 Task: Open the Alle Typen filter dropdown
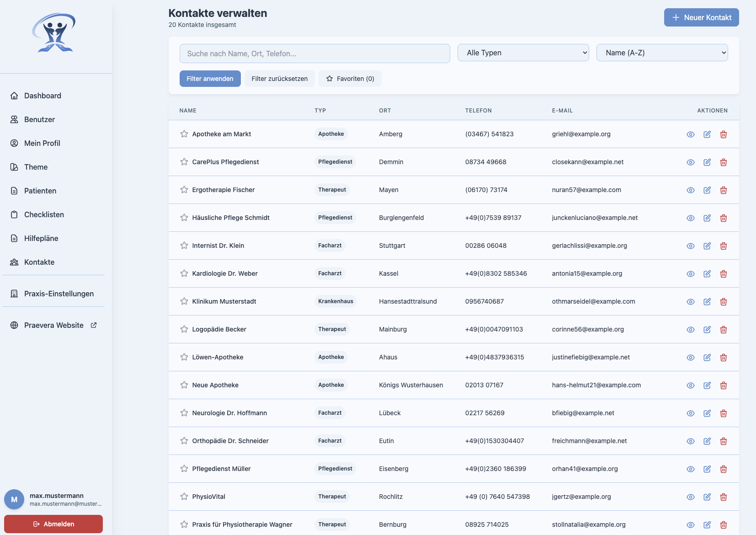point(523,53)
